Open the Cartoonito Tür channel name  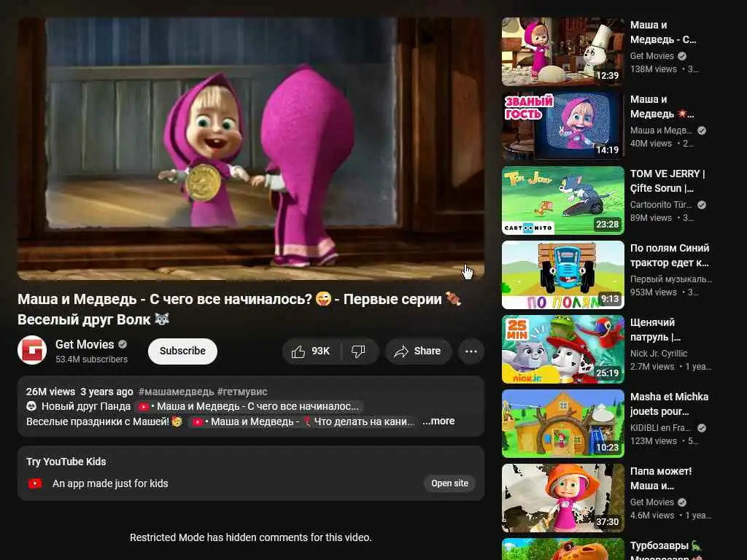661,205
